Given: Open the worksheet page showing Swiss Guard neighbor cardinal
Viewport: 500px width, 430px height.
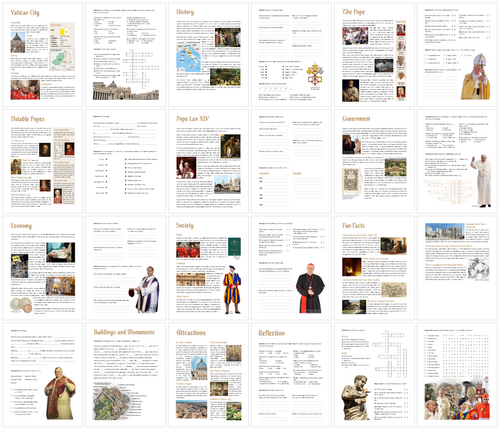Looking at the screenshot, I should point(291,268).
